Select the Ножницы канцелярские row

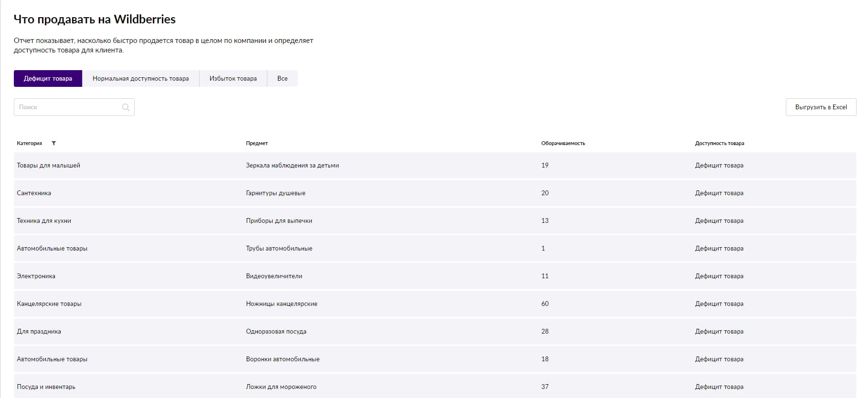click(x=435, y=304)
